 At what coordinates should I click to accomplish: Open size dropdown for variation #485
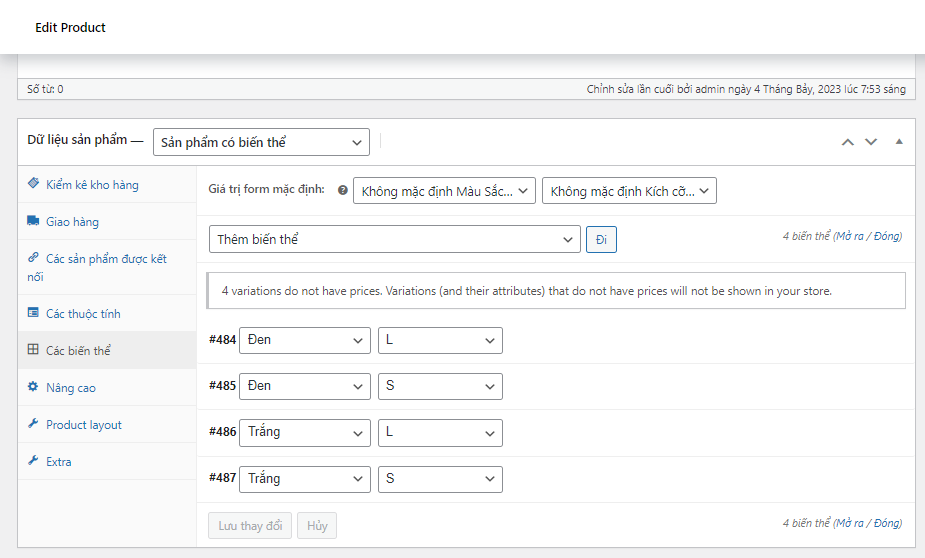coord(440,386)
